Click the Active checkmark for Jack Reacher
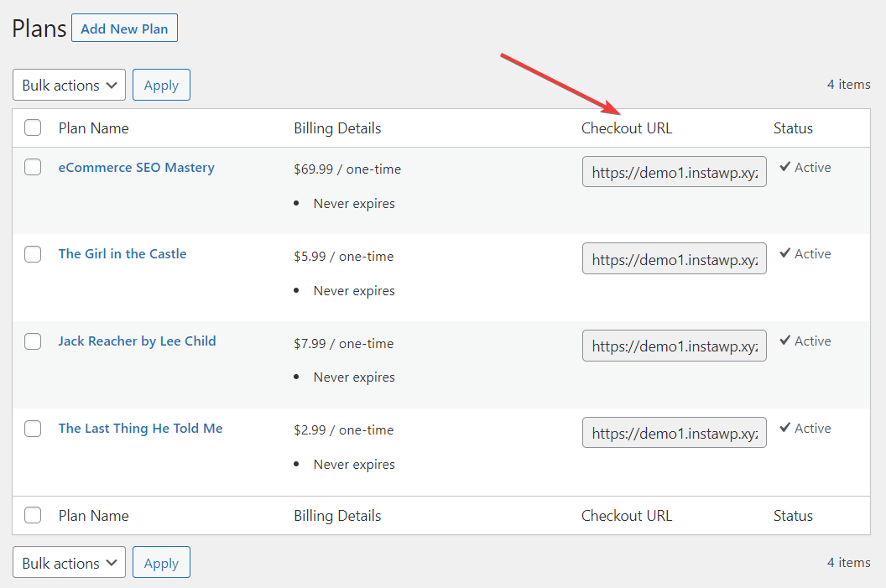Image resolution: width=886 pixels, height=588 pixels. (784, 340)
